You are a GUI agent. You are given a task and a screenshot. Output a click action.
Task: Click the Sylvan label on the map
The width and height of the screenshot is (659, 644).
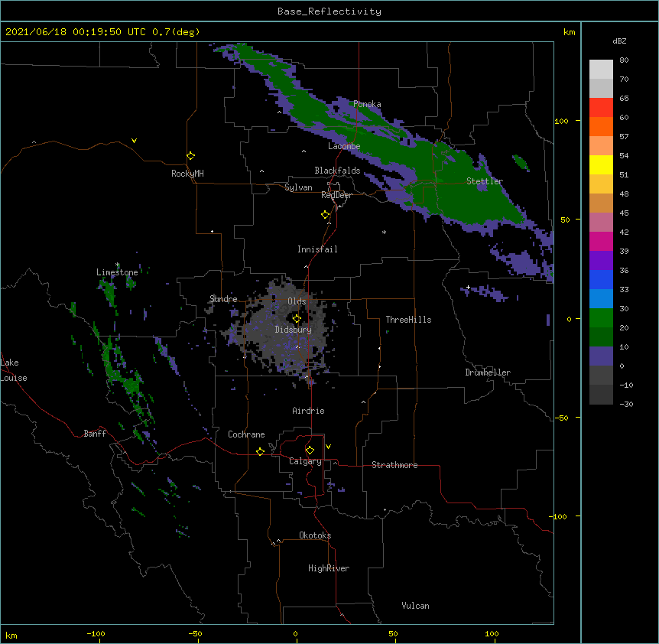coord(298,187)
